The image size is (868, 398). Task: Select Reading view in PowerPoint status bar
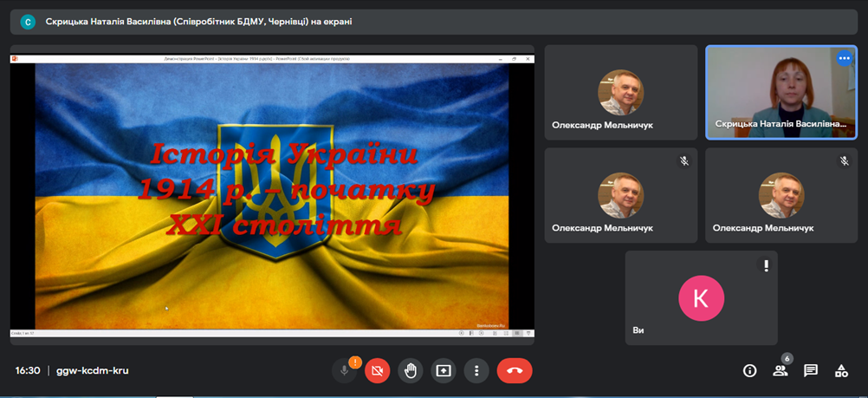517,333
